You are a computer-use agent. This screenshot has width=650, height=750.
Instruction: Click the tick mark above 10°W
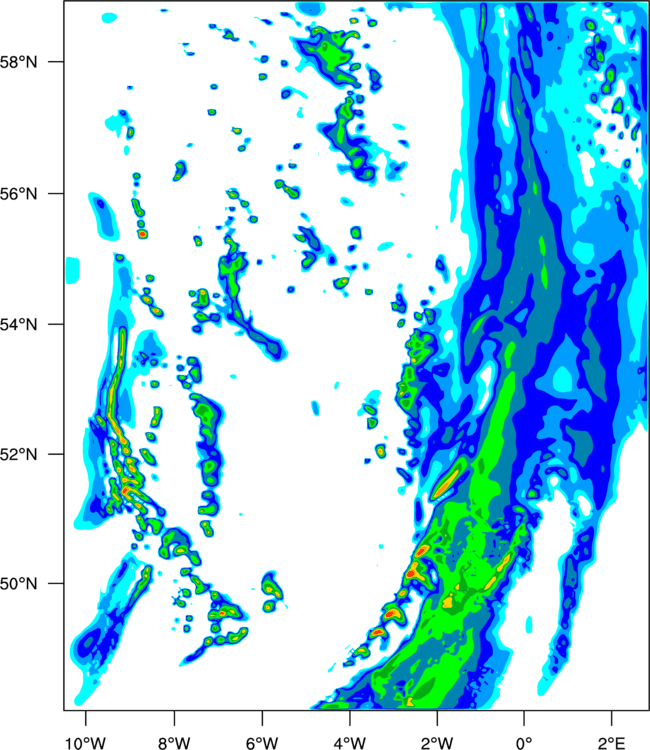coord(86,719)
